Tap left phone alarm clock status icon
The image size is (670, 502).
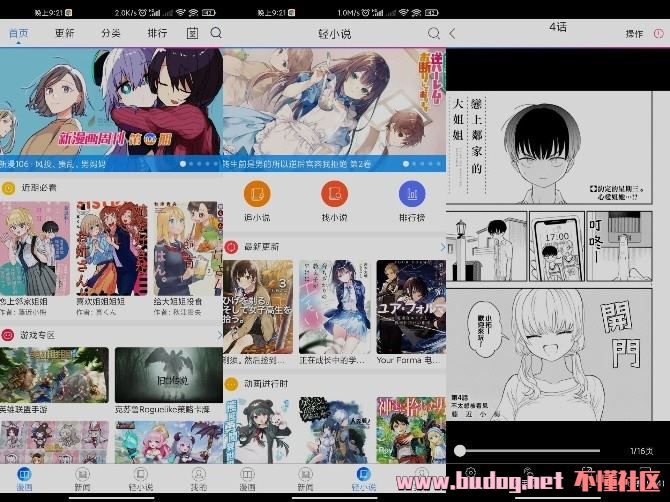(x=144, y=13)
